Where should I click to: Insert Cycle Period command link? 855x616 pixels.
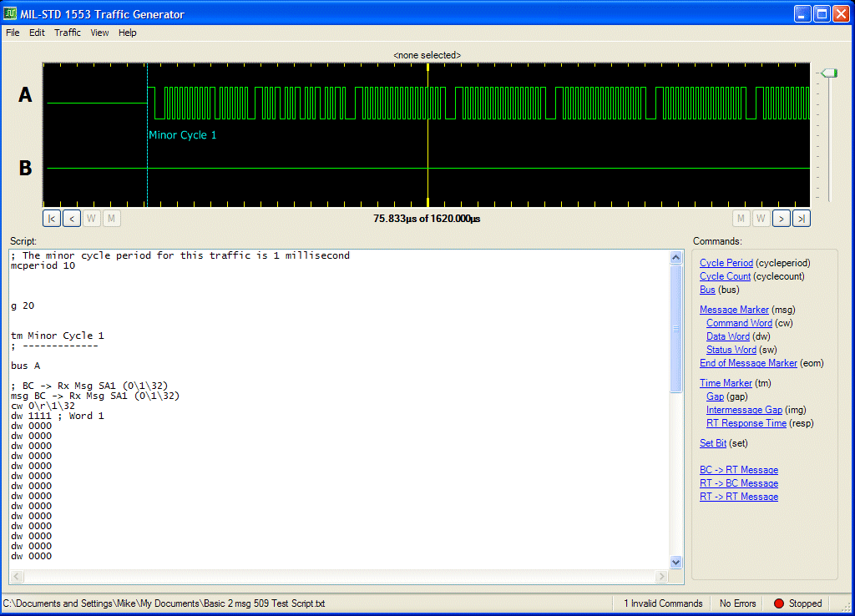pyautogui.click(x=726, y=263)
